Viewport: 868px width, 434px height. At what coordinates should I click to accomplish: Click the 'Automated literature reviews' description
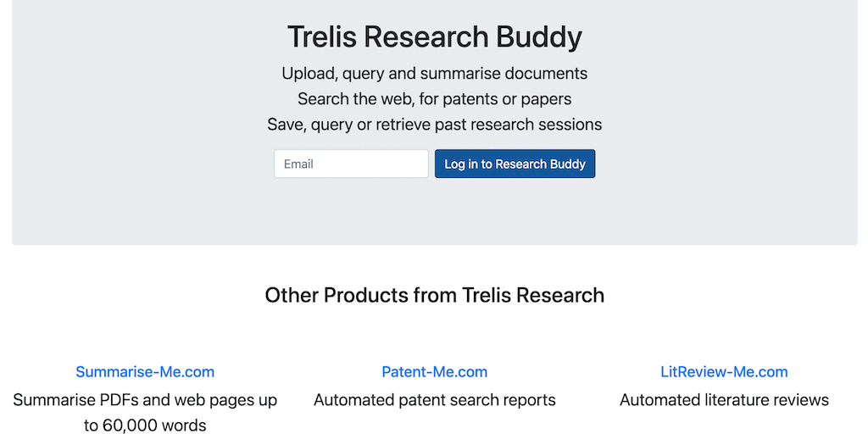[724, 399]
